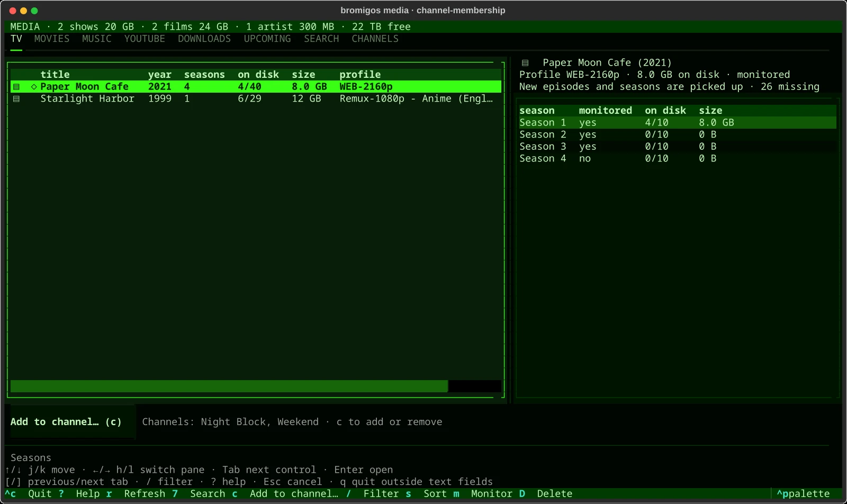Click the diamond marker before Paper Moon Cafe
847x504 pixels.
[34, 87]
